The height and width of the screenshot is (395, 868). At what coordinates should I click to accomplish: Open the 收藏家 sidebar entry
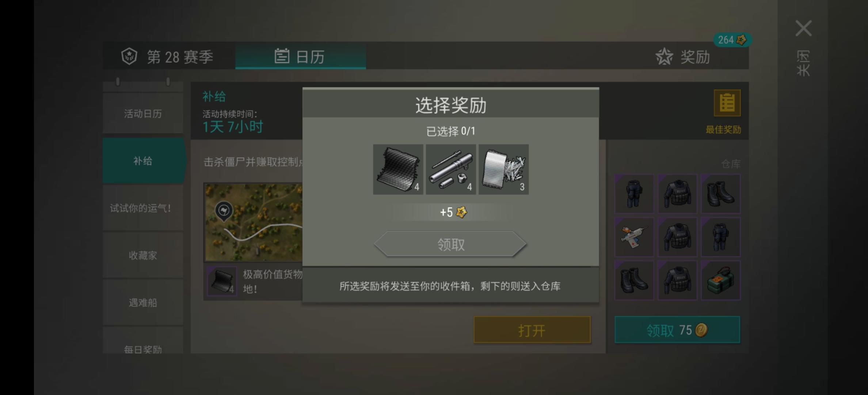point(143,255)
